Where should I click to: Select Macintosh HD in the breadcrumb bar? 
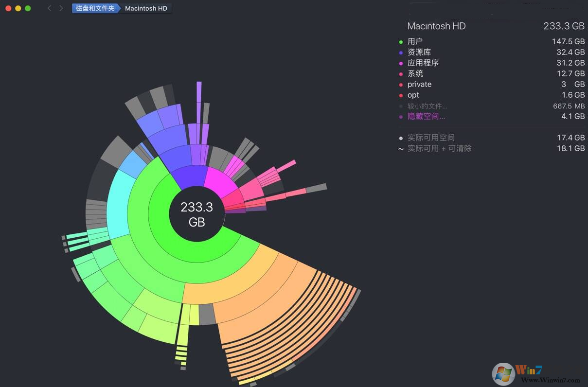(x=145, y=8)
